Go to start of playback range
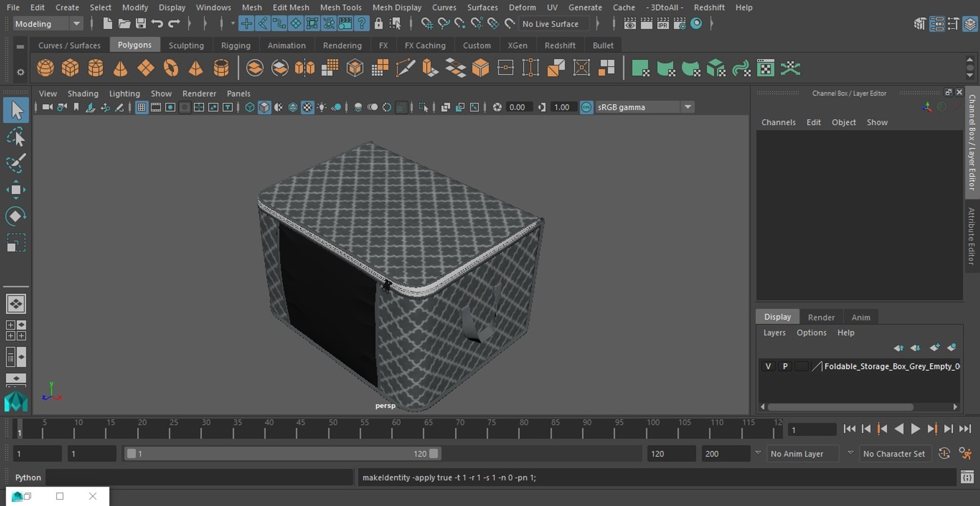Screen dimensions: 980x506 point(849,429)
